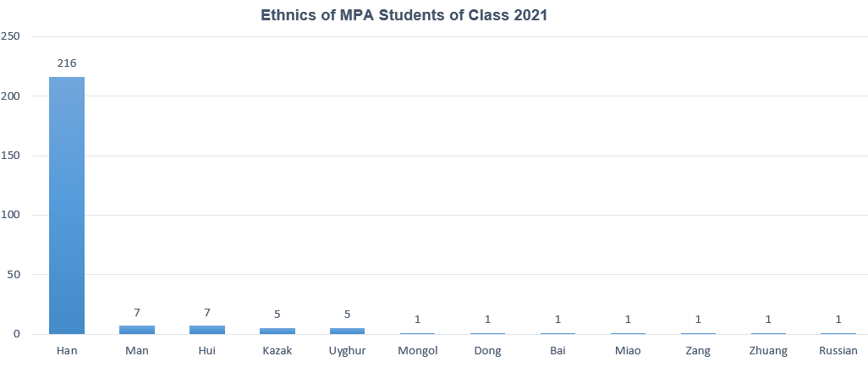Select the tall Han bar
Image resolution: width=868 pixels, height=367 pixels.
coord(67,205)
